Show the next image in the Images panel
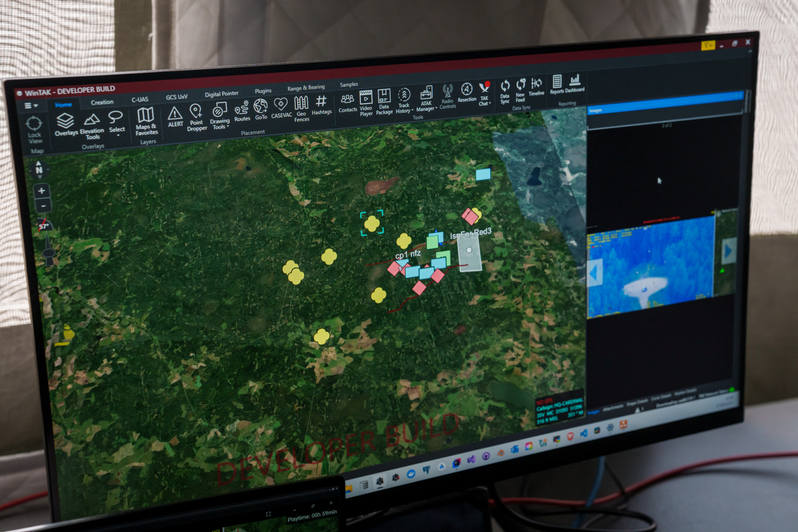This screenshot has width=798, height=532. pos(729,251)
